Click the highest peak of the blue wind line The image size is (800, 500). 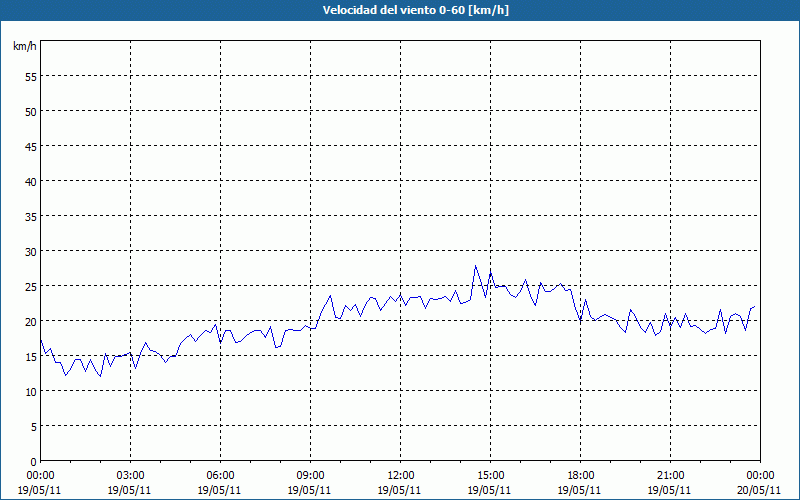(x=475, y=266)
